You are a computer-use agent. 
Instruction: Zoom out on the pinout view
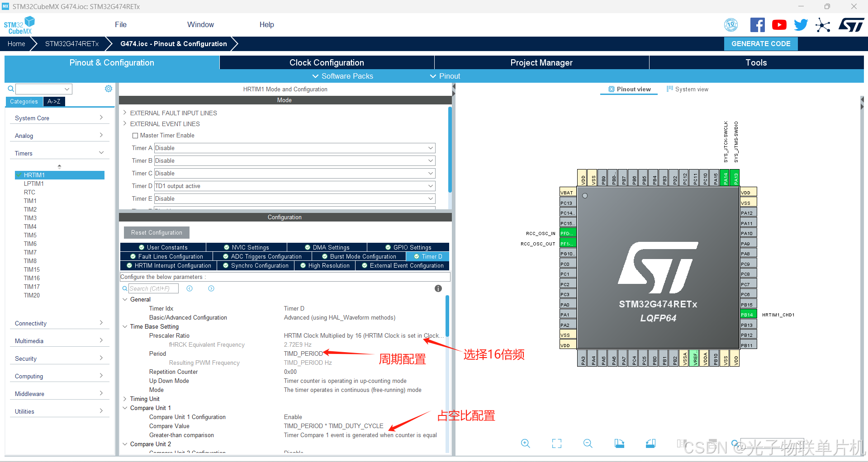(x=588, y=443)
